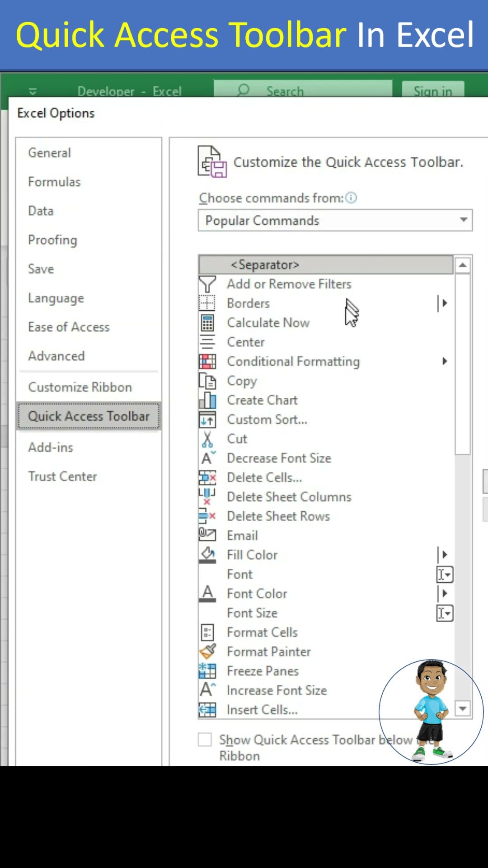Expand the Fill Color submenu arrow
The height and width of the screenshot is (868, 488).
[x=444, y=555]
